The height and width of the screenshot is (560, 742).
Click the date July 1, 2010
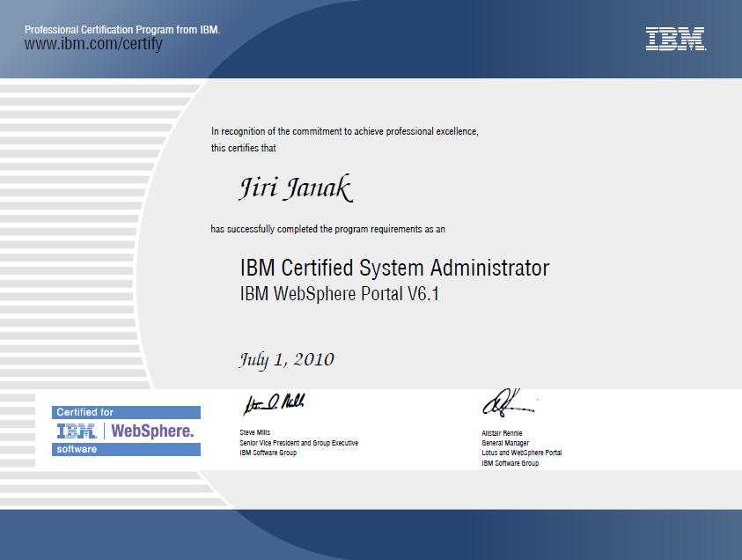tap(287, 360)
